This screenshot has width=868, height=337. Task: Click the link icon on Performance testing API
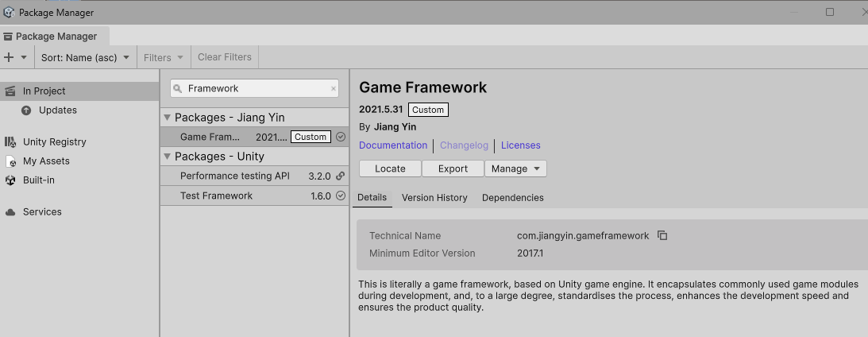pos(341,176)
